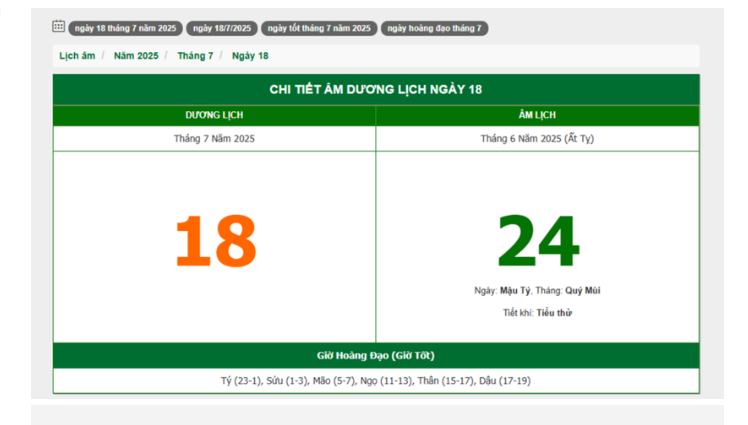Select the 'Ngày 18' breadcrumb item

[250, 56]
